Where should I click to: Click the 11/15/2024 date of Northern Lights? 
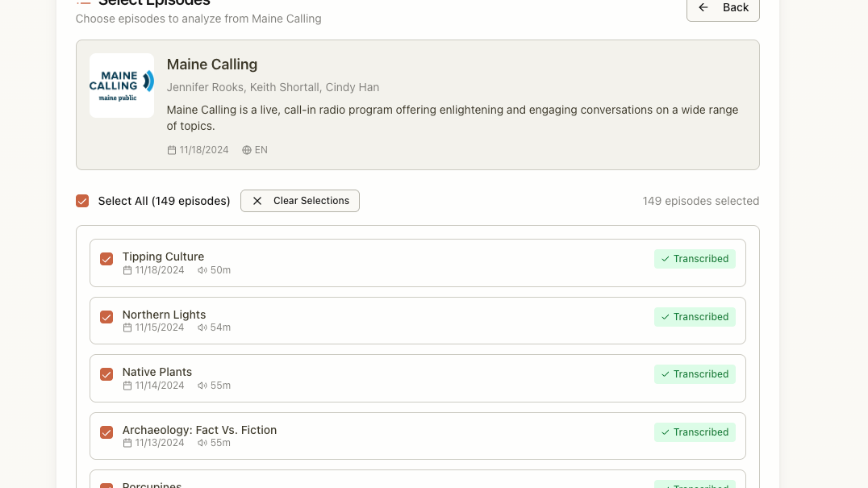coord(160,327)
